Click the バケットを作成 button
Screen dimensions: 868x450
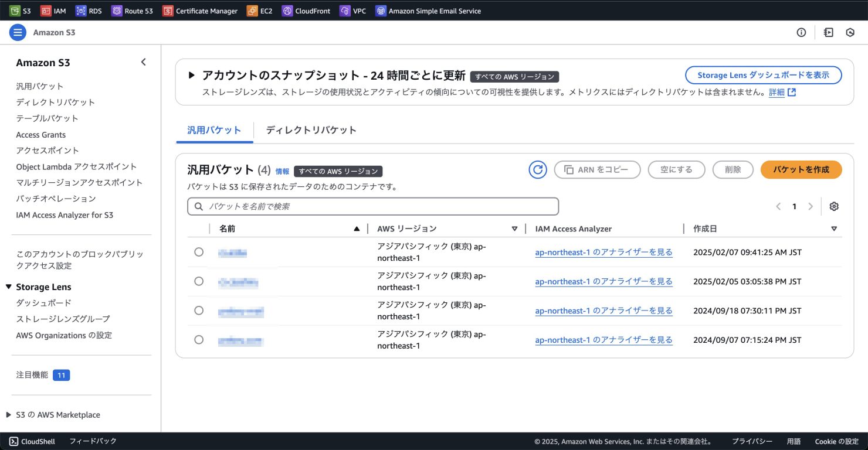pos(801,170)
